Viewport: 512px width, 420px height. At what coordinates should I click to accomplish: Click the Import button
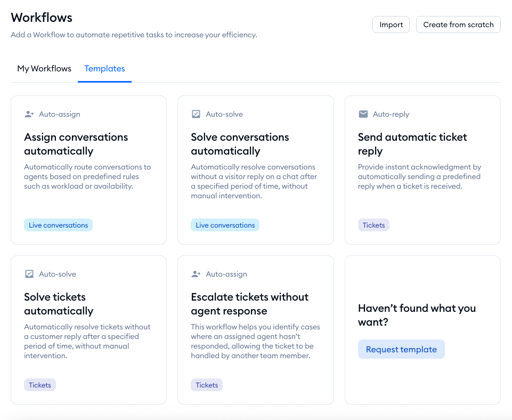[x=391, y=25]
